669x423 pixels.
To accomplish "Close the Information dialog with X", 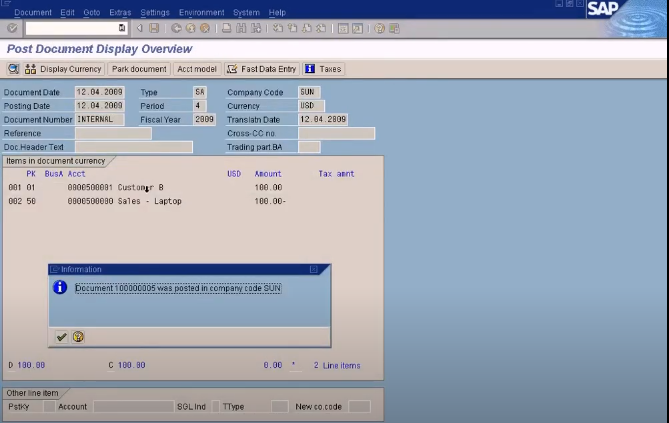I will click(x=314, y=269).
